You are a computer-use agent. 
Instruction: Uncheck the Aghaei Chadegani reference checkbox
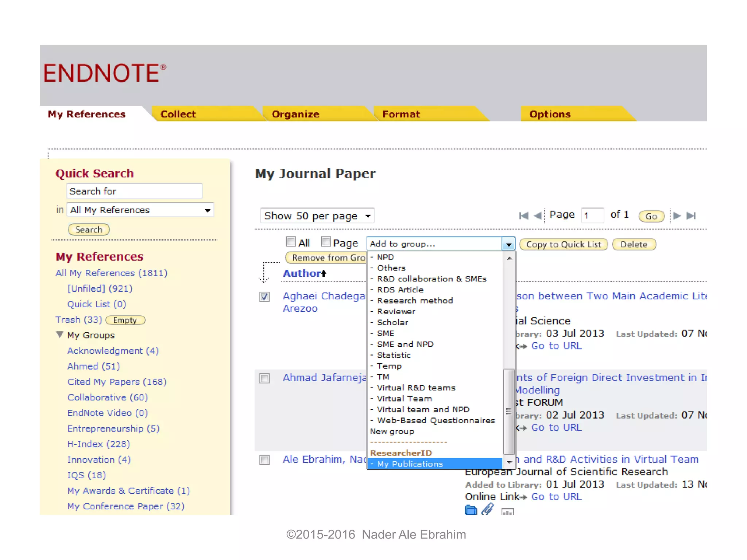[x=264, y=297]
